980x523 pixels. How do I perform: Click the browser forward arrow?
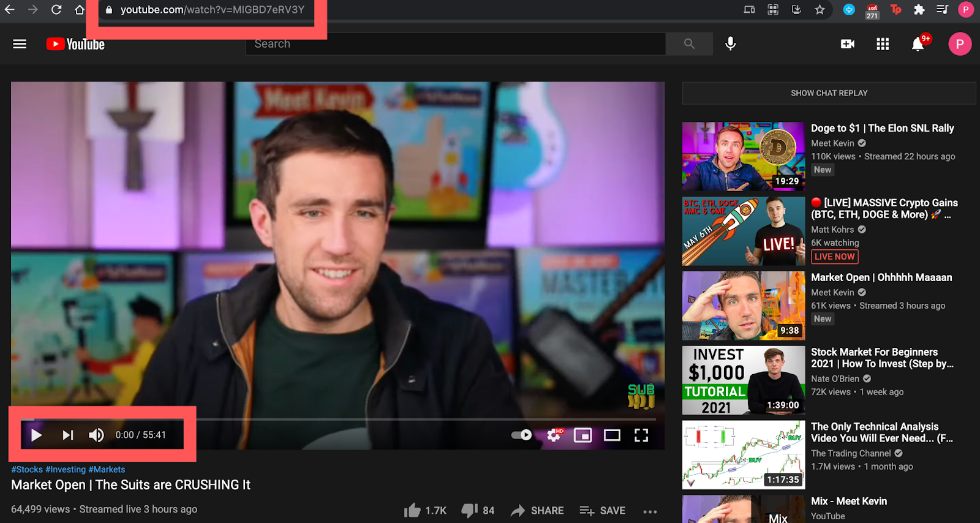[32, 10]
